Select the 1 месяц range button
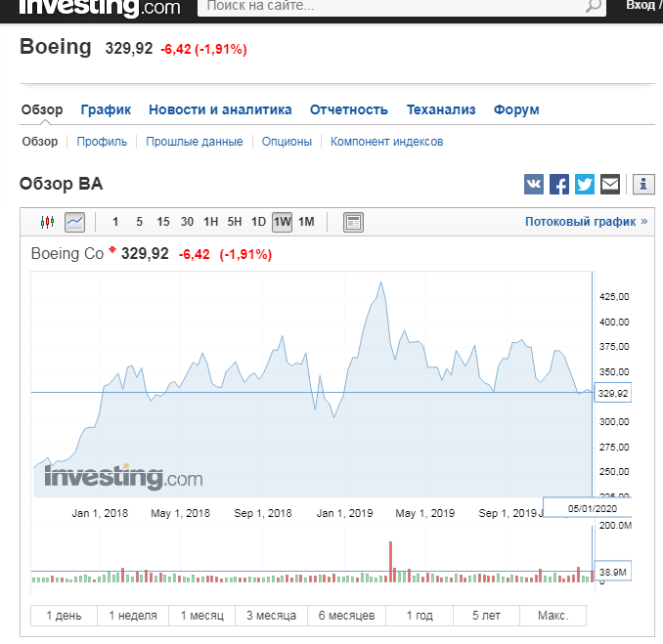Screen dimensions: 663x644 (x=201, y=616)
